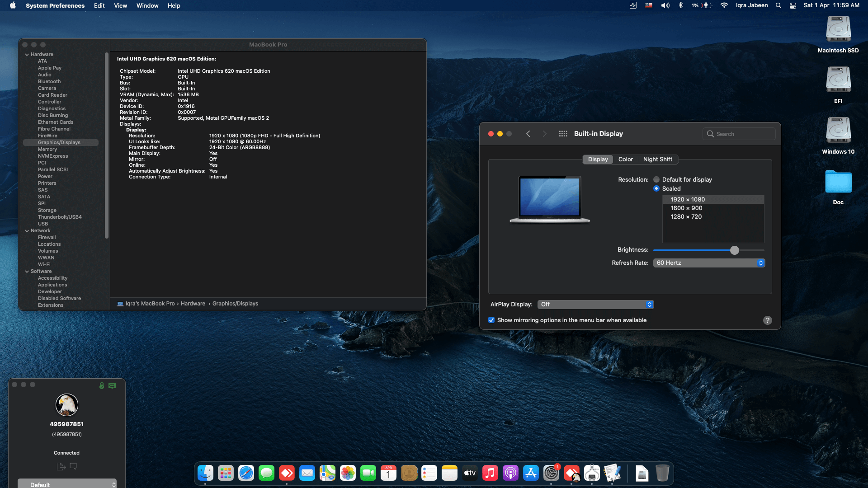This screenshot has height=488, width=868.
Task: Open the App Store from the Dock
Action: (x=531, y=473)
